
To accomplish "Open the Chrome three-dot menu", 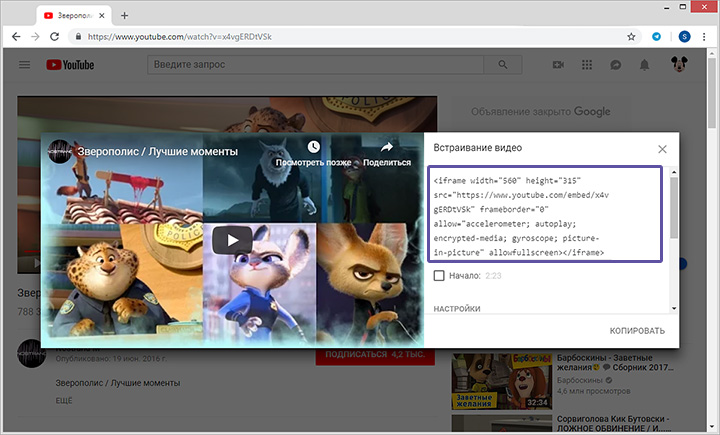I will (704, 37).
